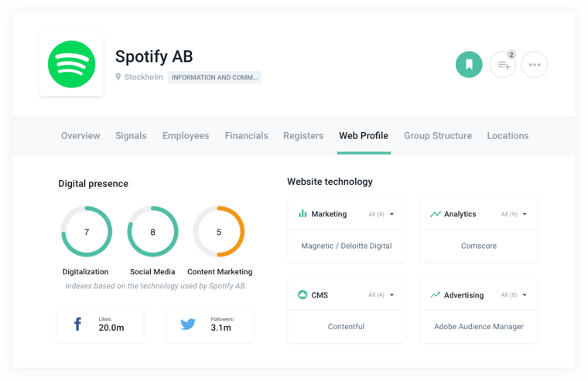The height and width of the screenshot is (381, 588).
Task: Click the Marketing bar chart icon
Action: 303,214
